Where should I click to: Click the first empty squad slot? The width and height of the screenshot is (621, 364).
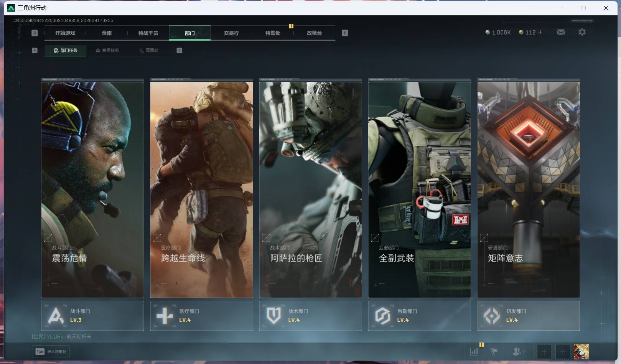pyautogui.click(x=544, y=351)
